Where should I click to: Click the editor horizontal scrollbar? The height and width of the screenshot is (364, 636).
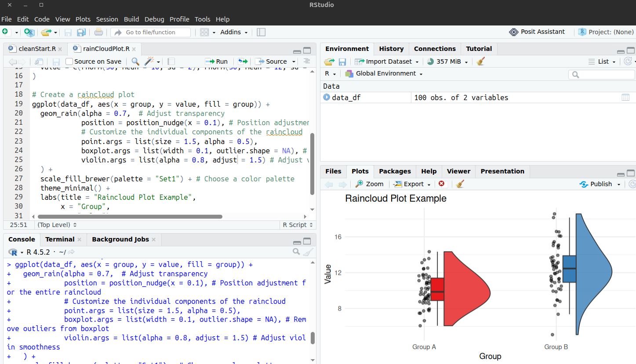tap(130, 216)
